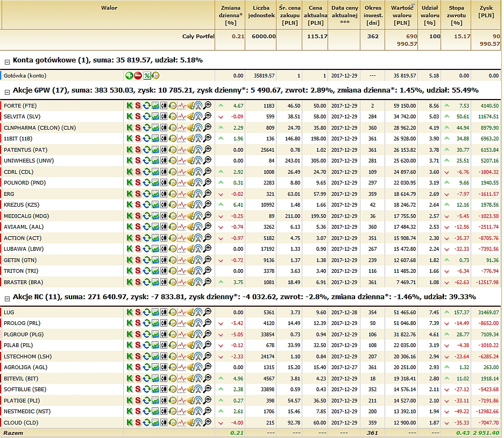
Task: Sort by Zmiana dzienna column header
Action: click(230, 15)
